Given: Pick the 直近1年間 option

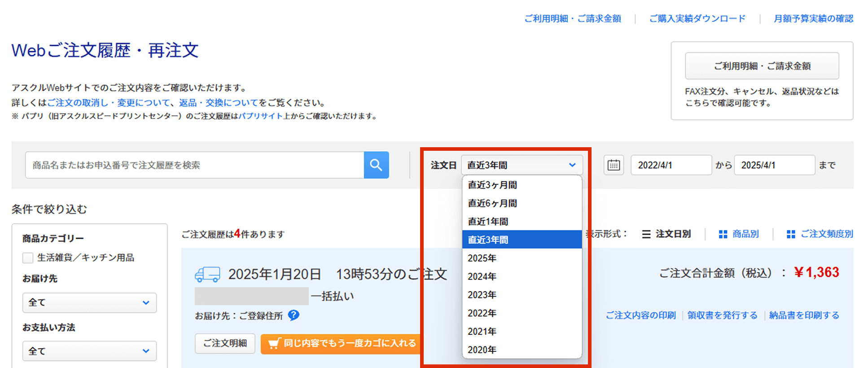Looking at the screenshot, I should [x=488, y=222].
